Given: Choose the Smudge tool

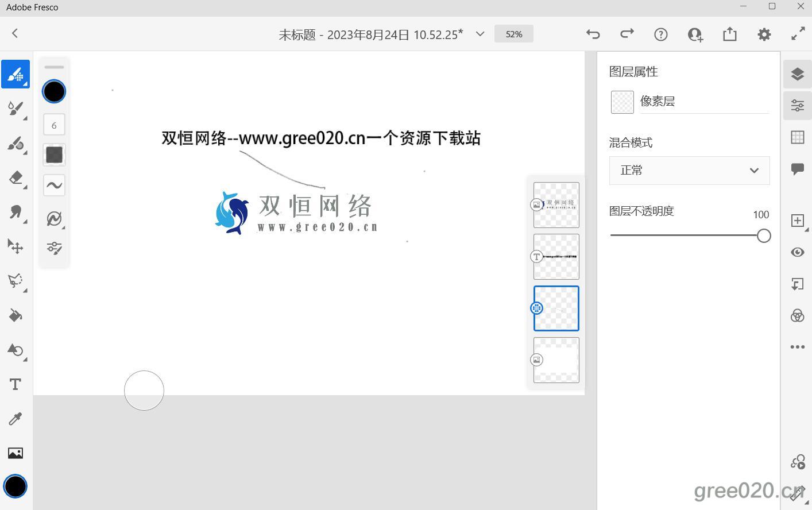Looking at the screenshot, I should [x=16, y=212].
